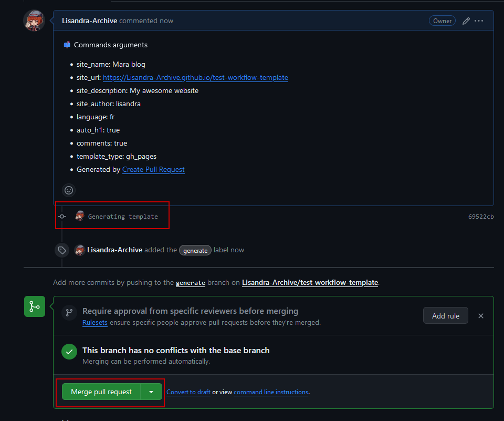Image resolution: width=504 pixels, height=421 pixels.
Task: Click the branch icon beside Require approval
Action: click(69, 313)
